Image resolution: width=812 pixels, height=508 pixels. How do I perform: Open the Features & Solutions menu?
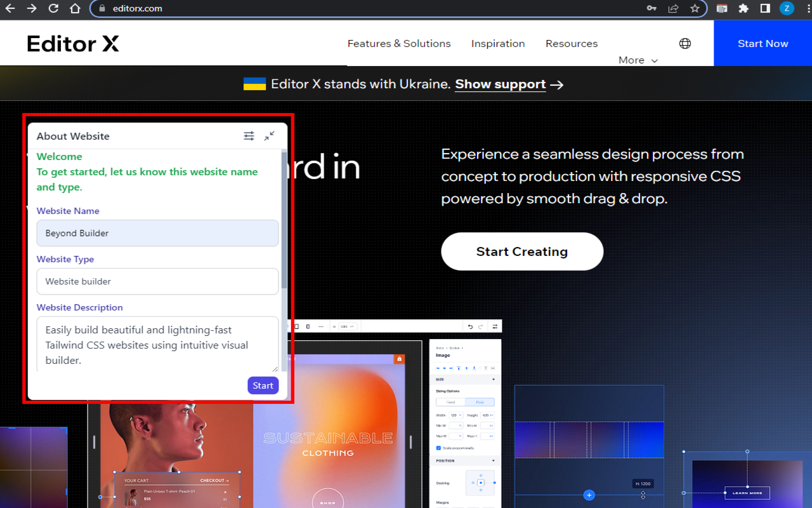pyautogui.click(x=399, y=43)
